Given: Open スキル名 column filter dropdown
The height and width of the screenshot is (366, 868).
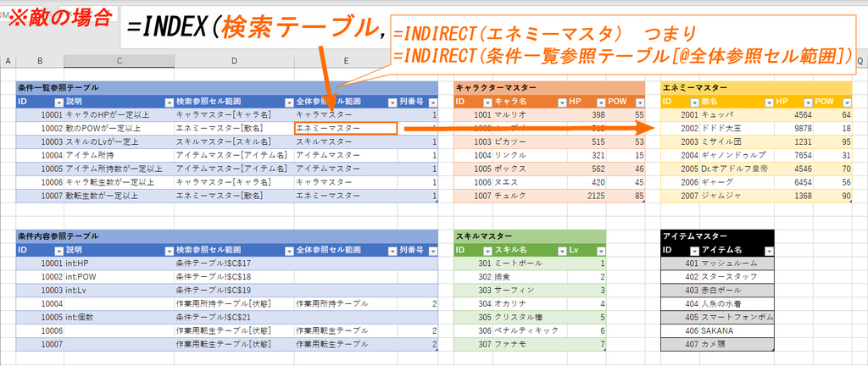Looking at the screenshot, I should [x=561, y=251].
